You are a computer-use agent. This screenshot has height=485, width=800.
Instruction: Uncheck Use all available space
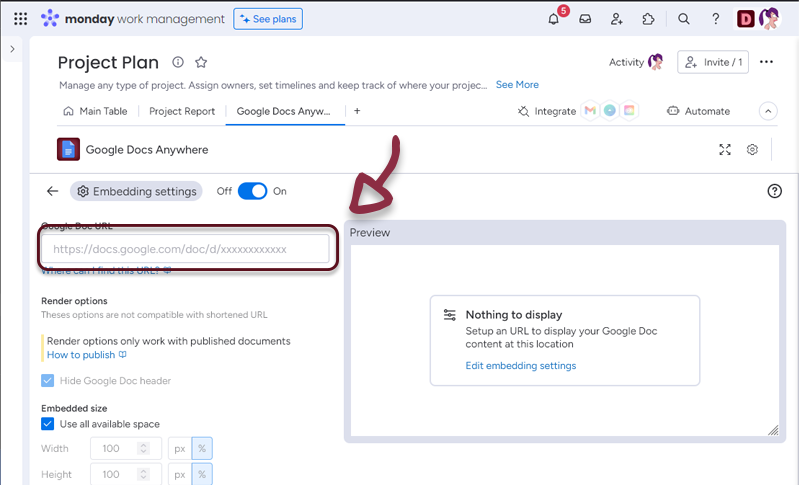[48, 424]
